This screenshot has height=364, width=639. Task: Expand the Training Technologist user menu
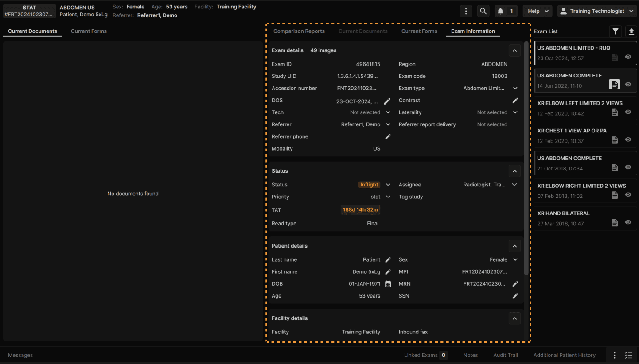coord(598,11)
